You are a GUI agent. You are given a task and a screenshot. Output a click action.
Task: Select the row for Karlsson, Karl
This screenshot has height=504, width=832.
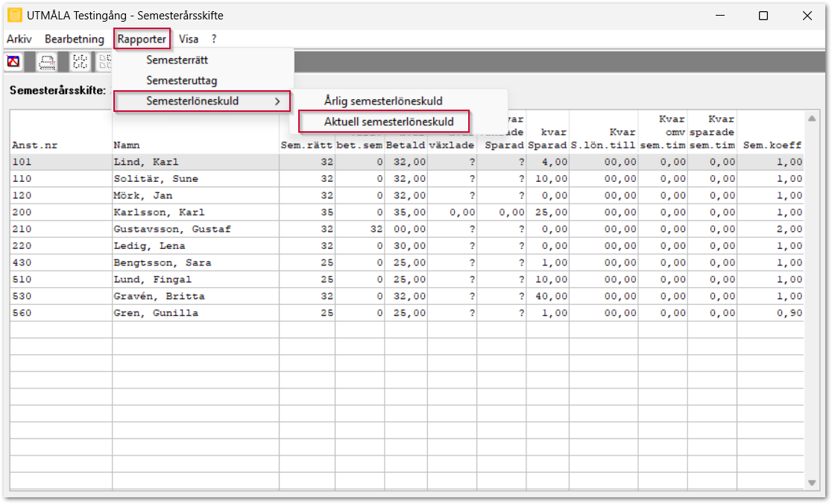point(406,212)
